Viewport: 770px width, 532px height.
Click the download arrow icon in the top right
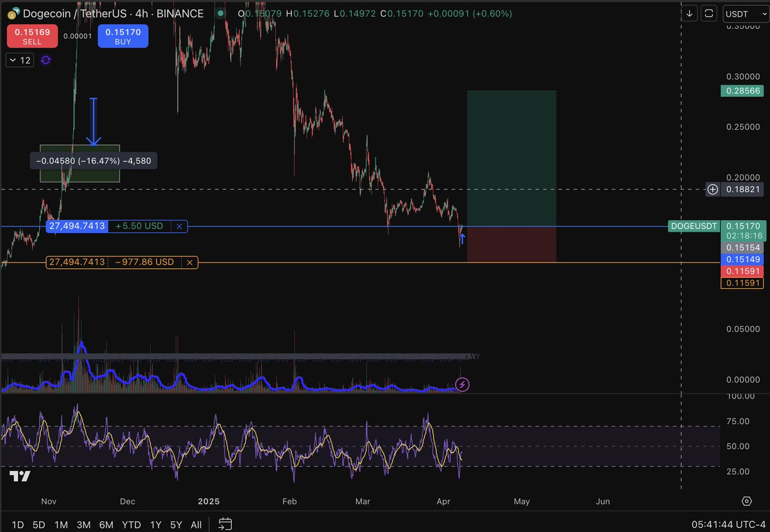pyautogui.click(x=689, y=13)
